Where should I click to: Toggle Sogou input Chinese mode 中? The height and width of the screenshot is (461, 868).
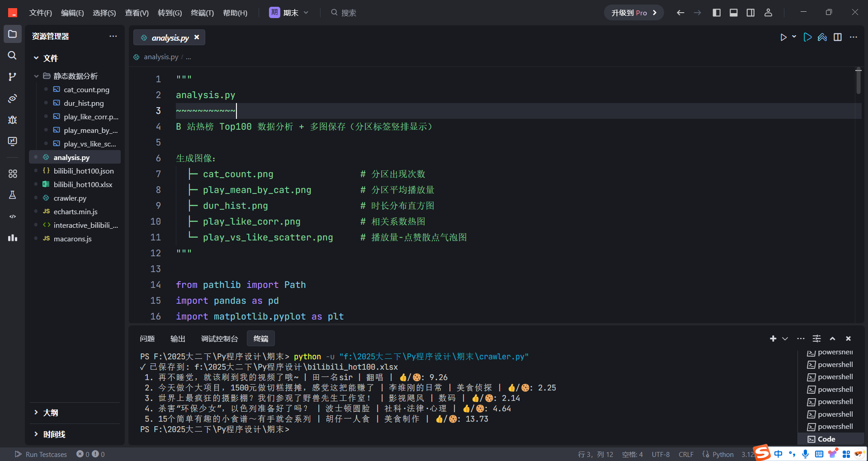point(778,454)
